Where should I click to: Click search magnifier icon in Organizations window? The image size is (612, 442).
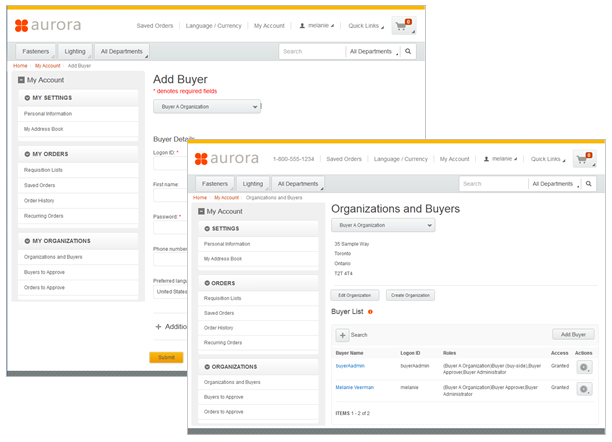click(x=589, y=184)
